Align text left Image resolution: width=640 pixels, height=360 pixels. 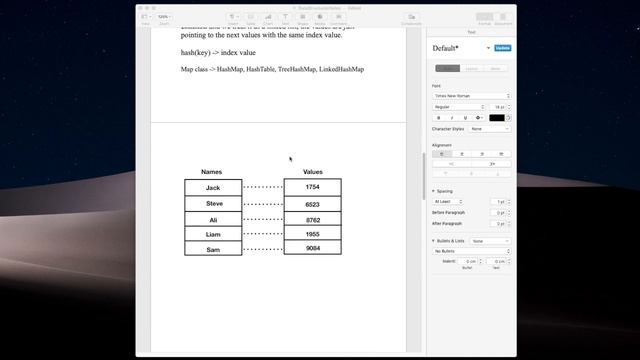click(x=442, y=154)
